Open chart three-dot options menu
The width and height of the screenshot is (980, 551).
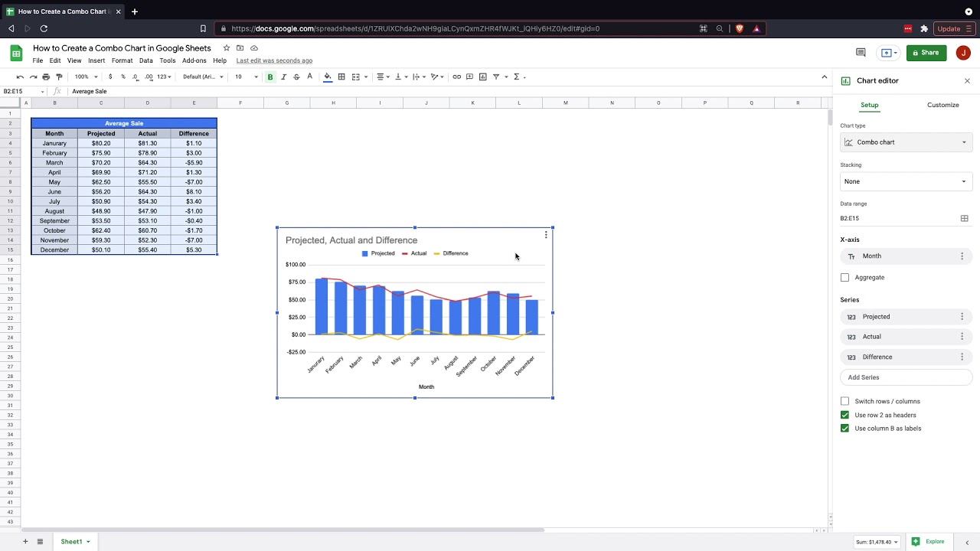546,235
